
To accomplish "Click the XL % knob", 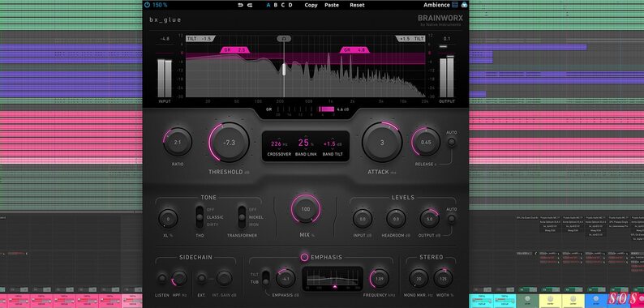I will click(x=168, y=219).
